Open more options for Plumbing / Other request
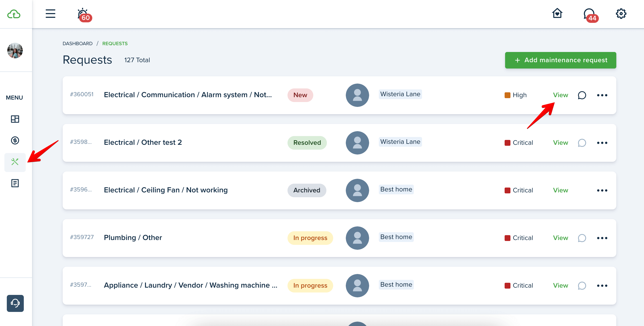644x326 pixels. (602, 238)
